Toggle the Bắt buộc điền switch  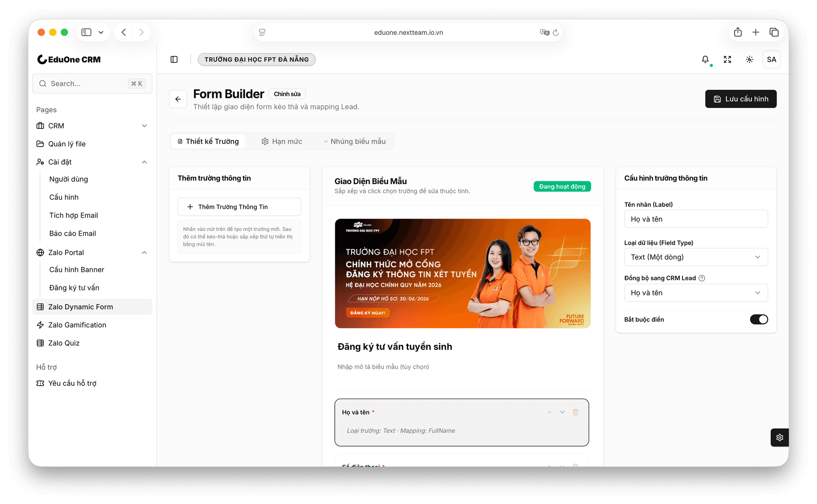coord(759,319)
